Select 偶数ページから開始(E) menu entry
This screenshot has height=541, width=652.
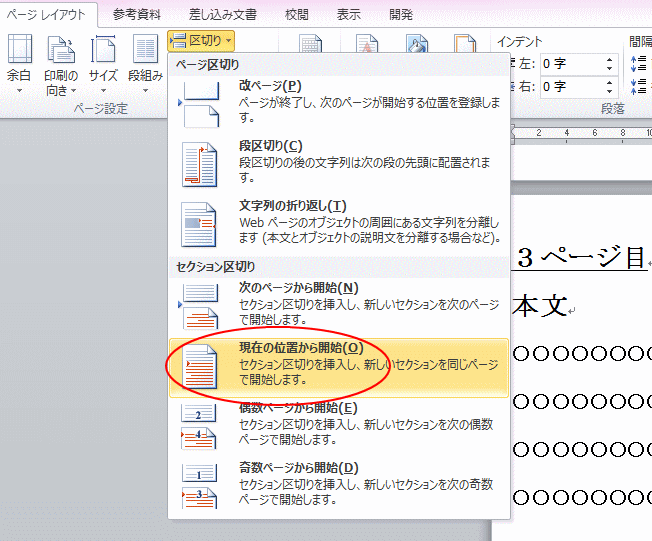click(x=339, y=427)
